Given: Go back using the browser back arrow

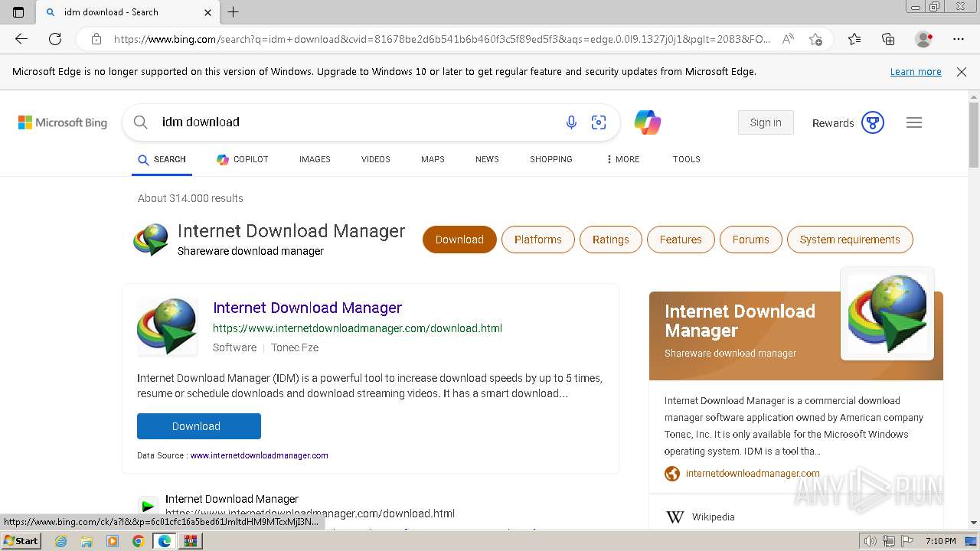Looking at the screenshot, I should [21, 39].
